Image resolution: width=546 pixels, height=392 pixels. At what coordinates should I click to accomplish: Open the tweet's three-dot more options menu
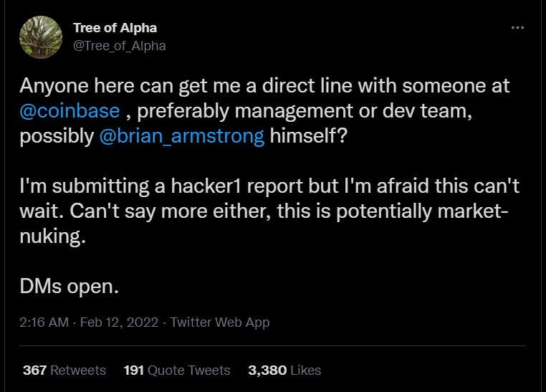[517, 27]
